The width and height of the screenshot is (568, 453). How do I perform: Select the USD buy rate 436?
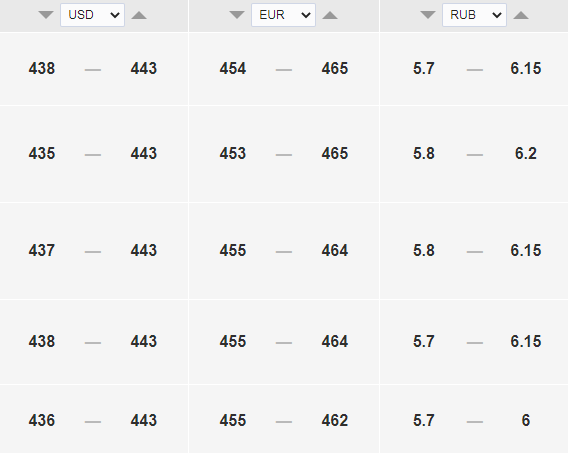(x=42, y=420)
